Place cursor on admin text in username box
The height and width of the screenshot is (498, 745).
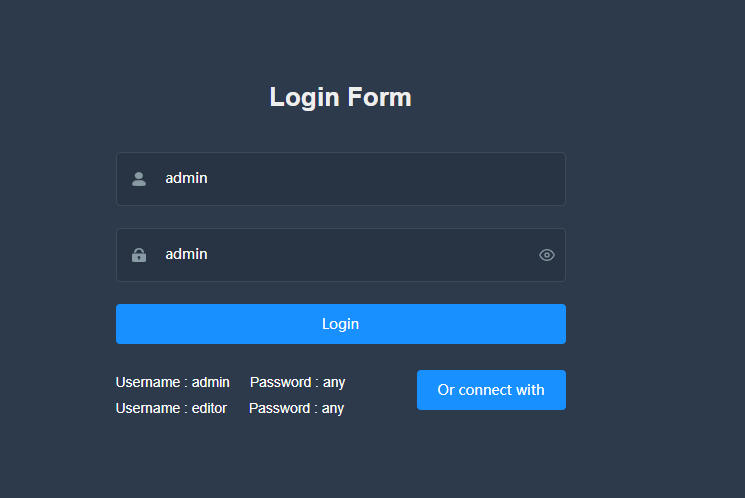click(186, 178)
